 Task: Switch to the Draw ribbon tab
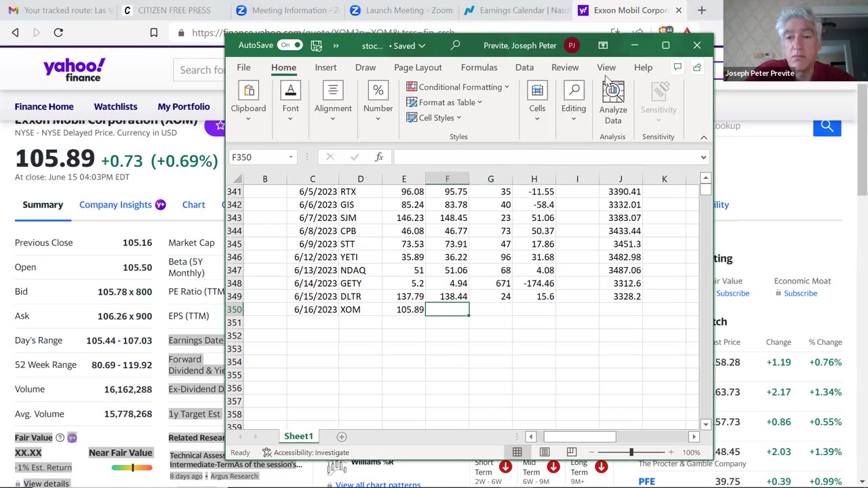(366, 67)
